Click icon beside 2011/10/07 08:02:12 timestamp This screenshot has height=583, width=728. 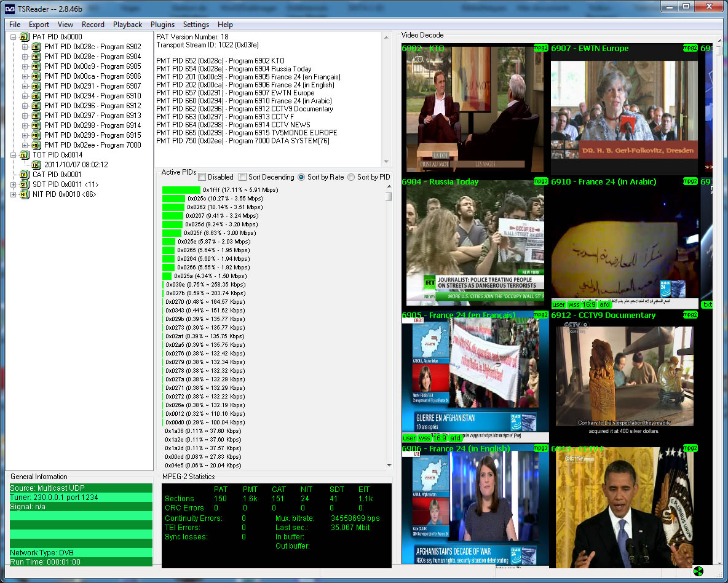point(36,165)
